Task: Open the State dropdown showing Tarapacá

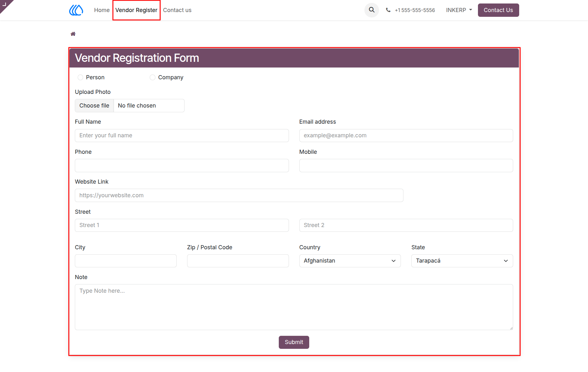Action: pos(462,261)
